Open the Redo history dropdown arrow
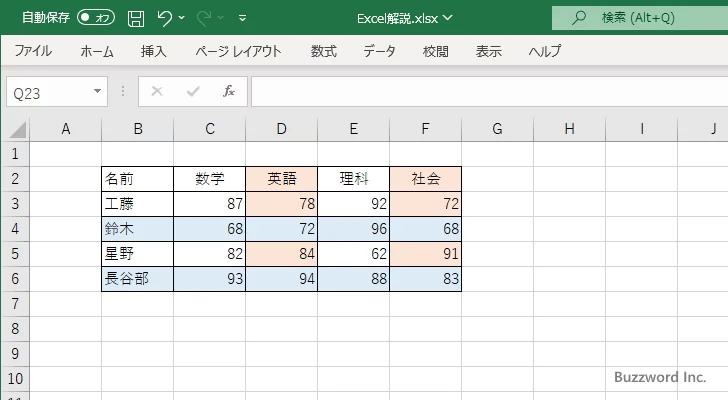This screenshot has width=728, height=400. click(x=221, y=18)
